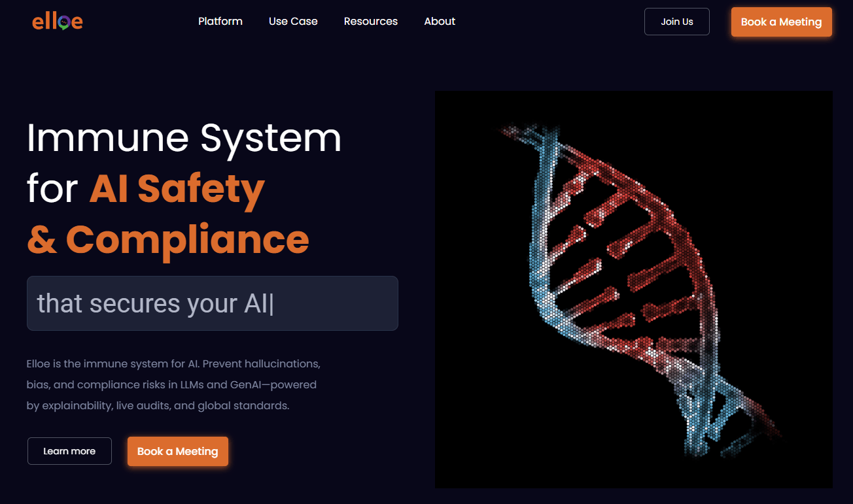The image size is (853, 504).
Task: Click the 'AI Safety' orange heading text
Action: click(x=177, y=189)
